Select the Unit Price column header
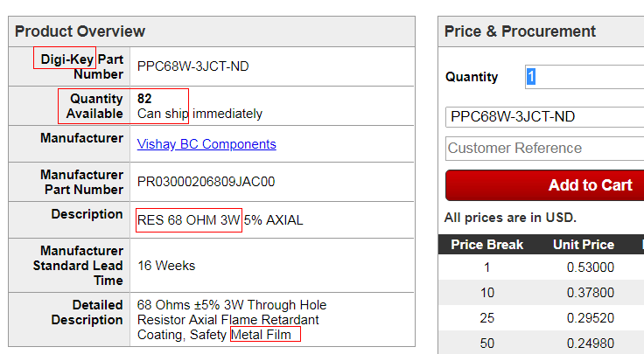 (584, 245)
